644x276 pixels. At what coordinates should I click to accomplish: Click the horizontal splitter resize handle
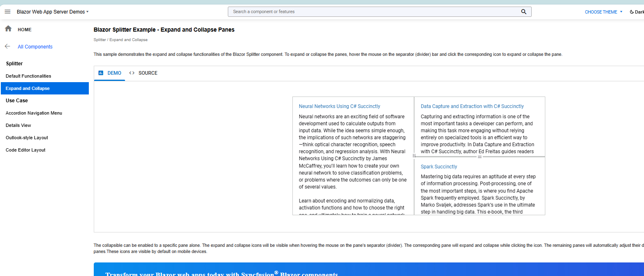coord(480,157)
